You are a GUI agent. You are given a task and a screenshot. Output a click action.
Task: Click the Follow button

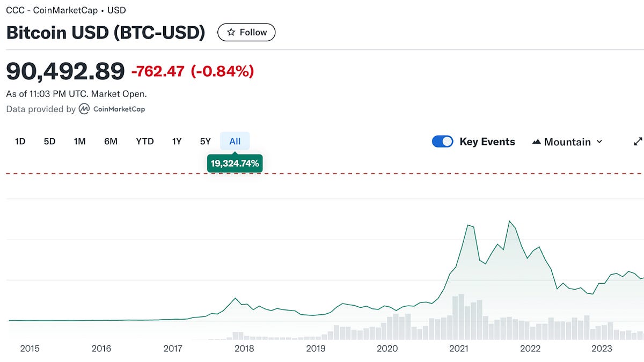pyautogui.click(x=246, y=32)
